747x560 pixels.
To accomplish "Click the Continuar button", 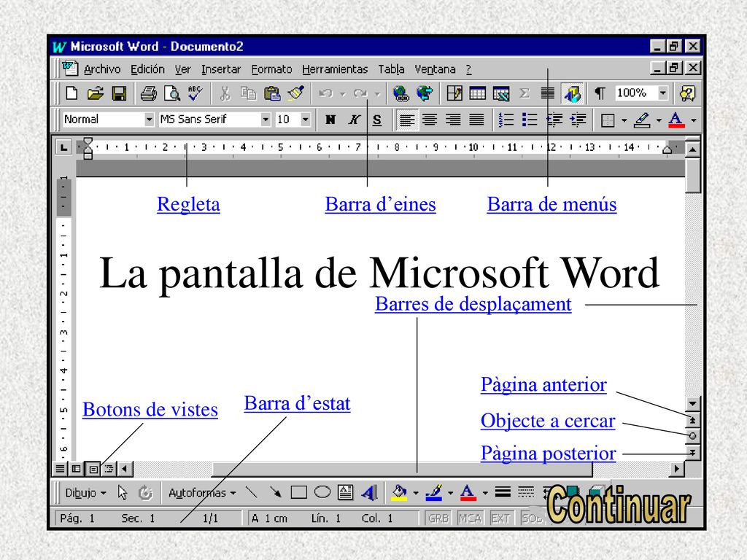I will click(x=619, y=505).
